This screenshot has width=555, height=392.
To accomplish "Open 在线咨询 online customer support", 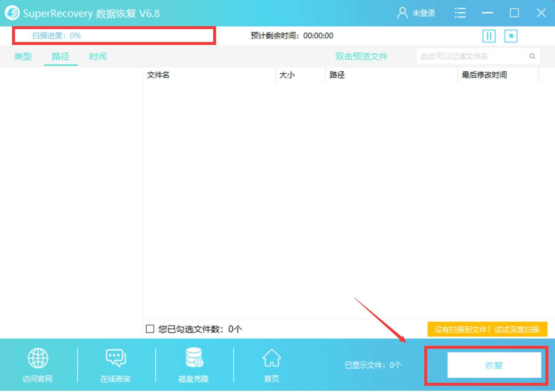I will [x=114, y=364].
